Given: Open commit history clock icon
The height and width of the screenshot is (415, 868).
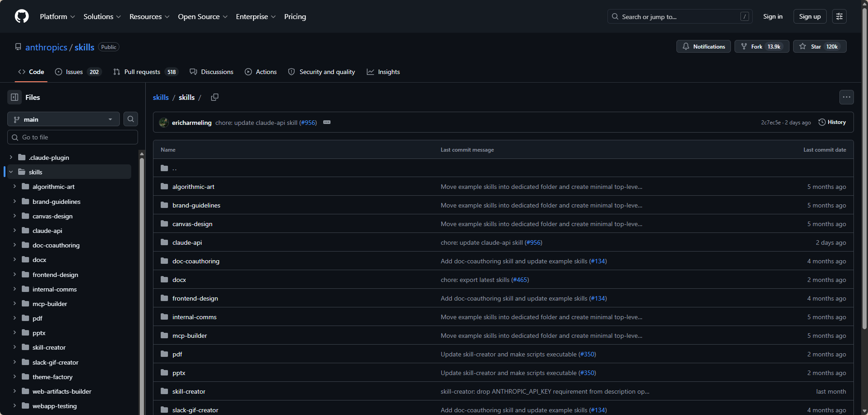Looking at the screenshot, I should coord(822,122).
